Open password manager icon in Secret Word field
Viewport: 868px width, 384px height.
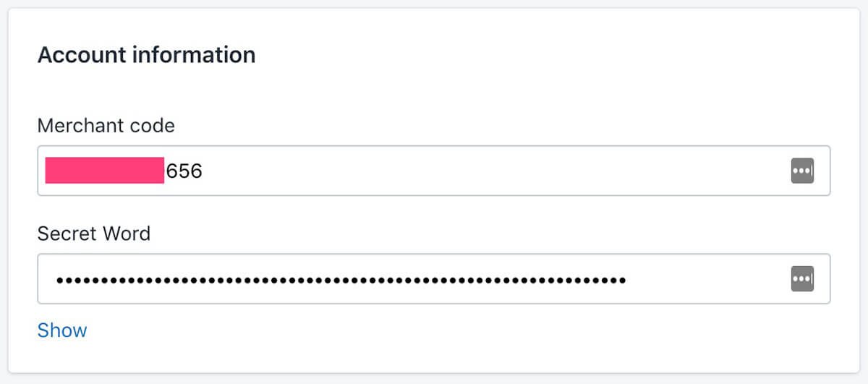coord(802,278)
